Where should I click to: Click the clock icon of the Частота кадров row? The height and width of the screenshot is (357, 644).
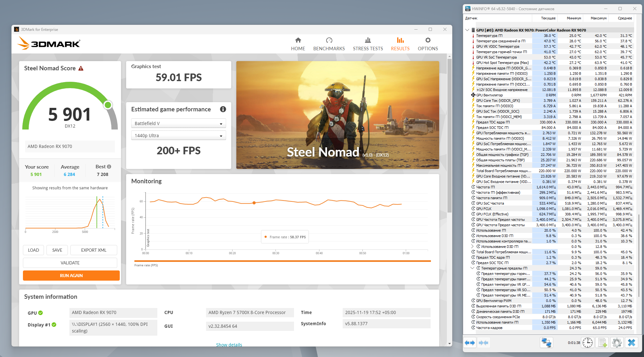(473, 328)
